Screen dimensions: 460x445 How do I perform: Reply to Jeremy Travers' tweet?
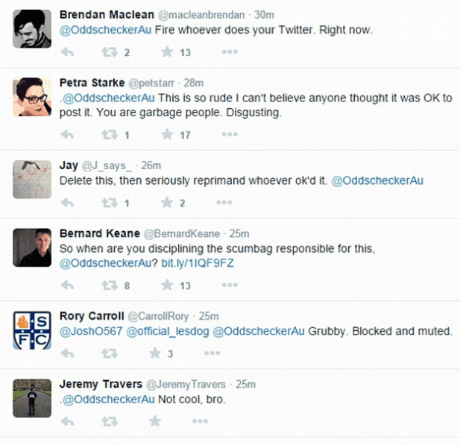pyautogui.click(x=68, y=421)
